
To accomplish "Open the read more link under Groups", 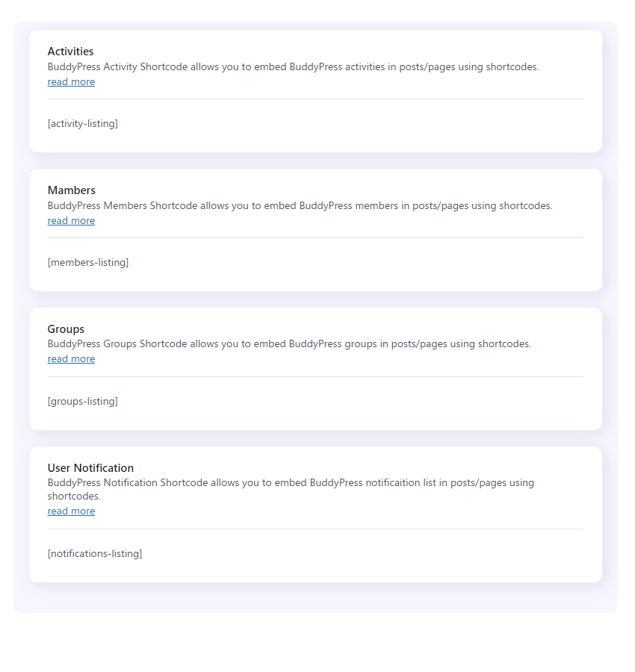I will click(71, 358).
